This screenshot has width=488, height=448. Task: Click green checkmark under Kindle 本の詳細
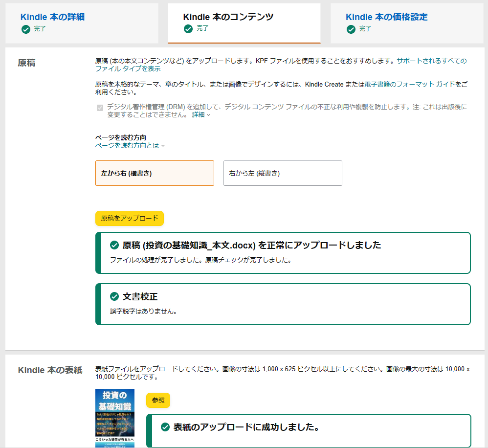pos(26,29)
